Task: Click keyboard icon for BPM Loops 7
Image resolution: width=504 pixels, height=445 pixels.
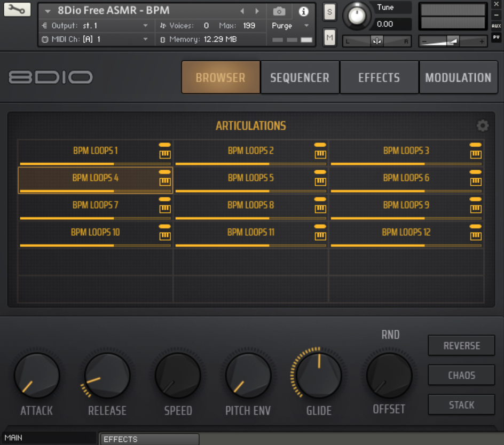Action: click(165, 209)
